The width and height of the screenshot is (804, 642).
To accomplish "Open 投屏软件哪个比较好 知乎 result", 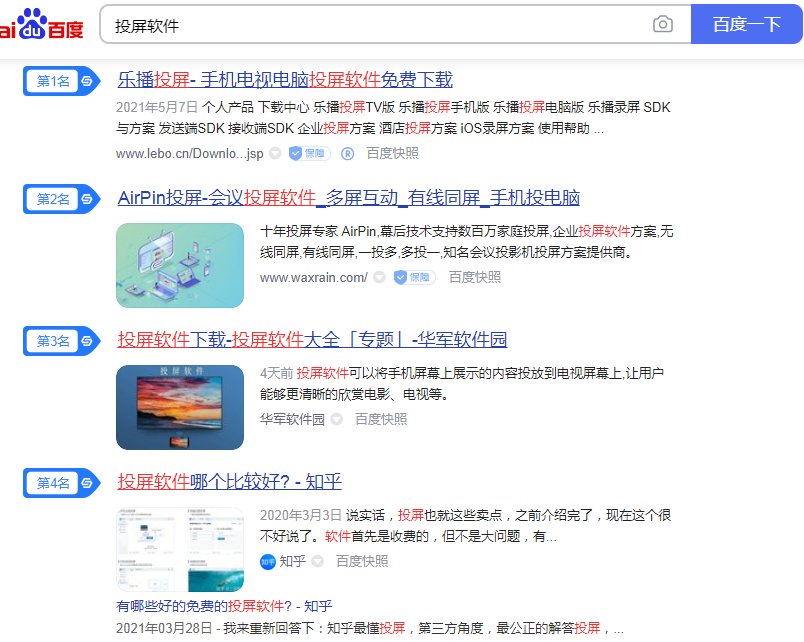I will (229, 482).
